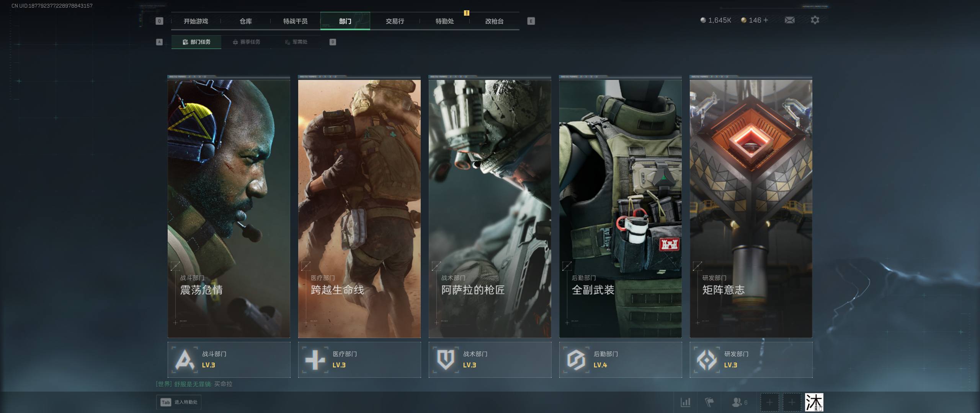Image resolution: width=980 pixels, height=413 pixels.
Task: Open the 特勤处 tab
Action: (444, 21)
